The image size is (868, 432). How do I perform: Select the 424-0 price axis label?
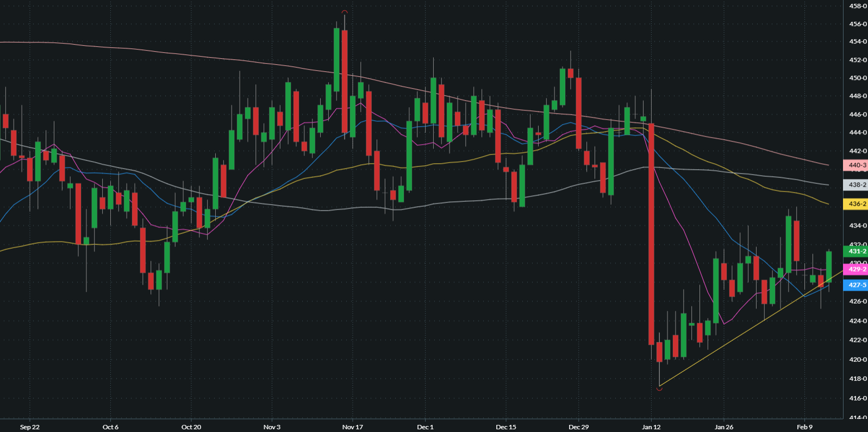coord(858,320)
